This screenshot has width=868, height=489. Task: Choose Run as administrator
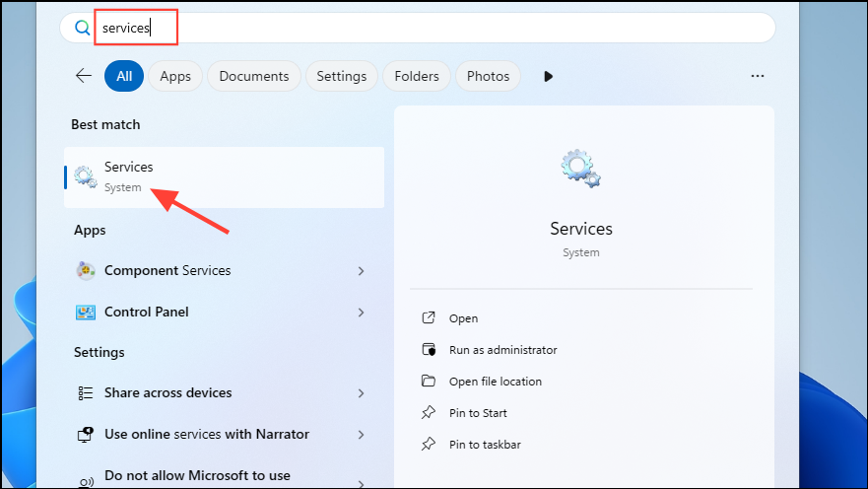(502, 350)
